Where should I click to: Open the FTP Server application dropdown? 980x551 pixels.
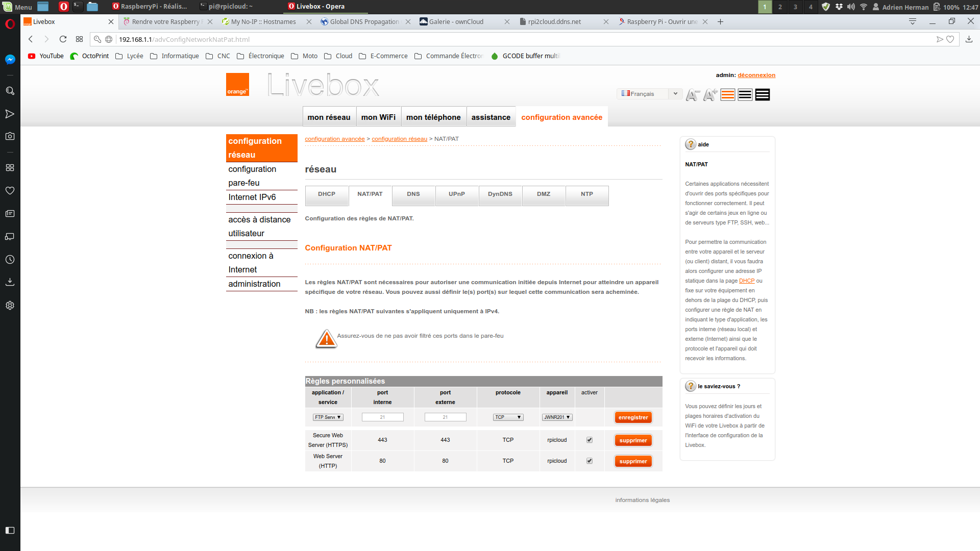pos(328,417)
